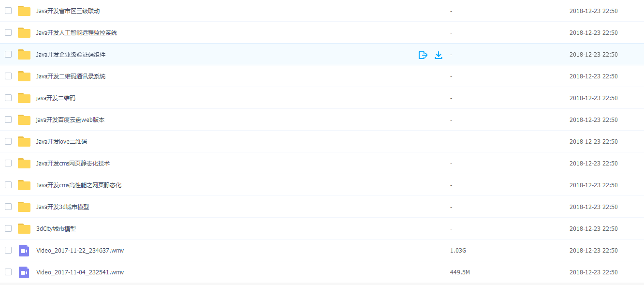
Task: Check the Java开发love二维码 checkbox
Action: pos(8,141)
